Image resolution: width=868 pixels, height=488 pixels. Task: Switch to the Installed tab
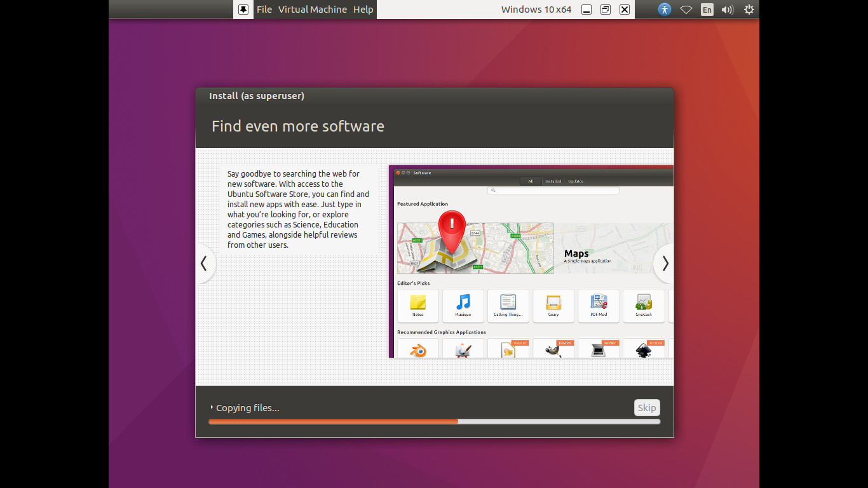(x=553, y=181)
